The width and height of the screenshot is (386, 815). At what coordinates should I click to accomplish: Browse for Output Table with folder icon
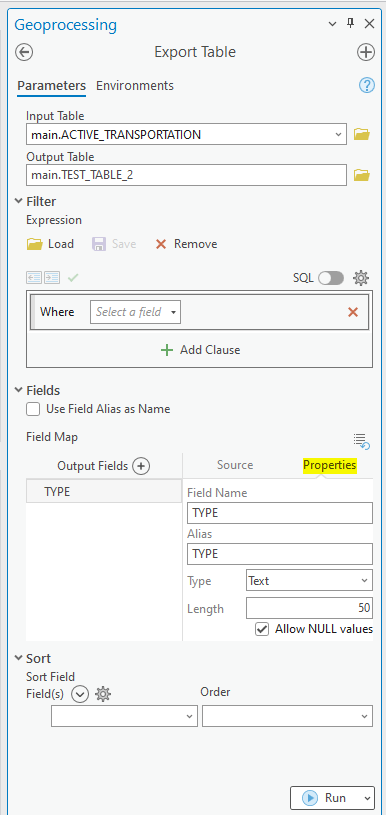pos(362,175)
